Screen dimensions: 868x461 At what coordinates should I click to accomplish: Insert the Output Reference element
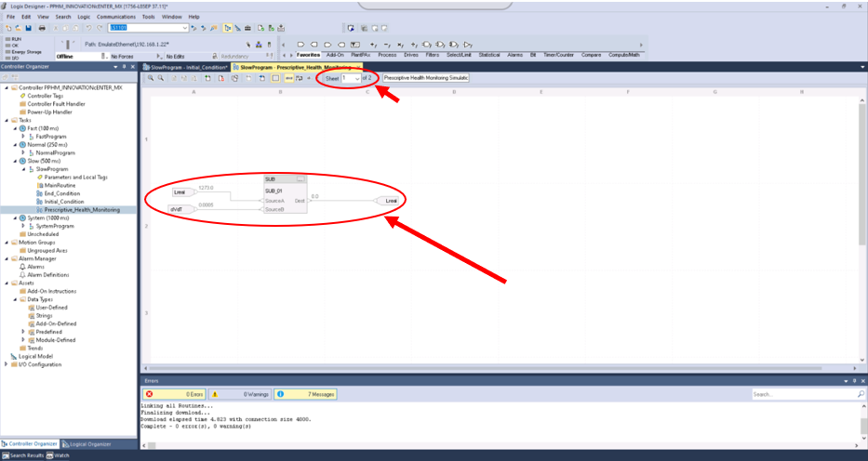click(x=314, y=45)
